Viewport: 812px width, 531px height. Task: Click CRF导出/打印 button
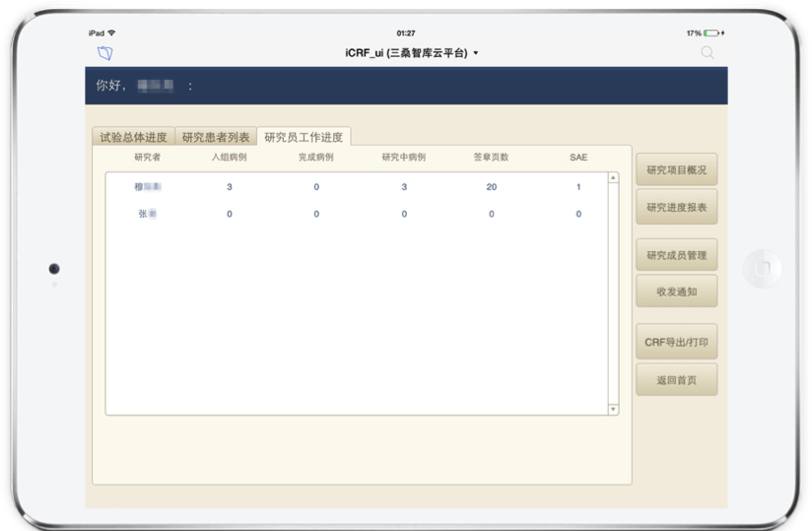coord(676,342)
